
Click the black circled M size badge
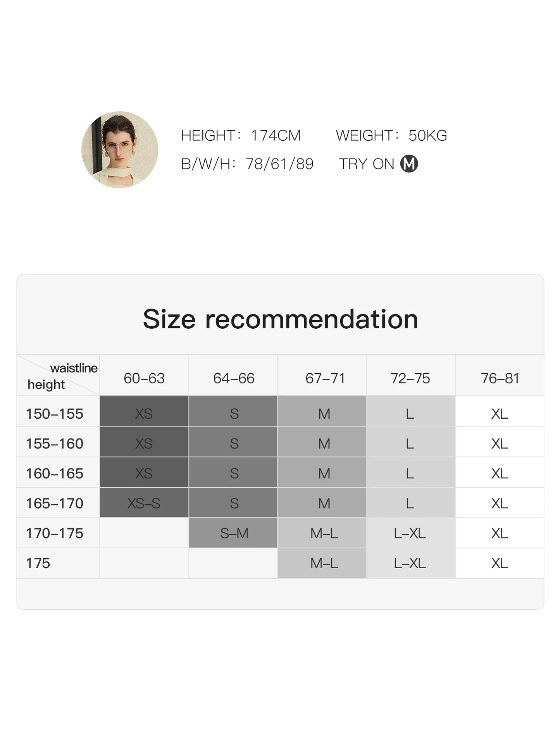(409, 164)
